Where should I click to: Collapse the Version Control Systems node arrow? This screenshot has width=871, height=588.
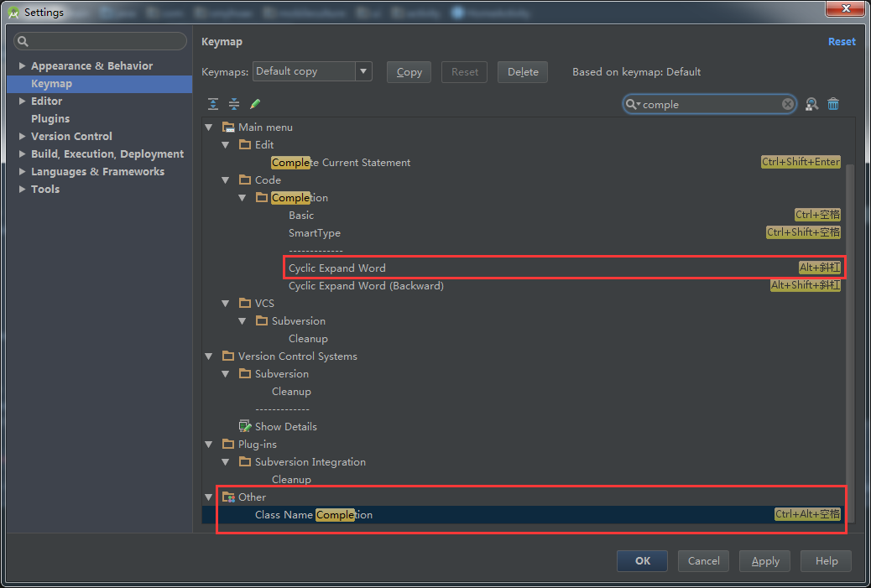click(x=209, y=356)
